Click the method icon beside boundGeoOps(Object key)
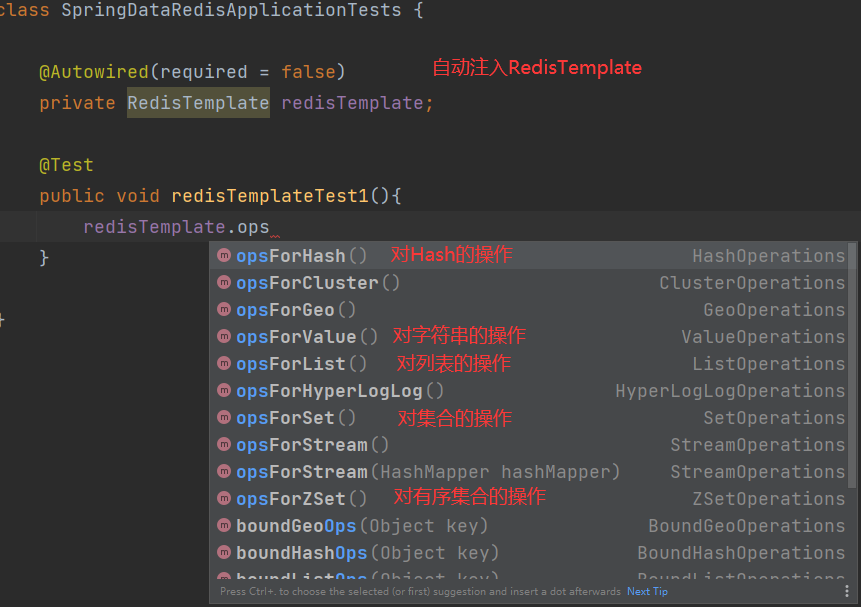 tap(223, 525)
